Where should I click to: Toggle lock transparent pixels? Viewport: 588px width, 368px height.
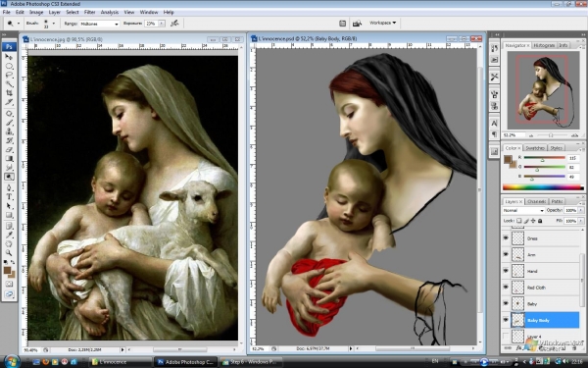pos(519,221)
